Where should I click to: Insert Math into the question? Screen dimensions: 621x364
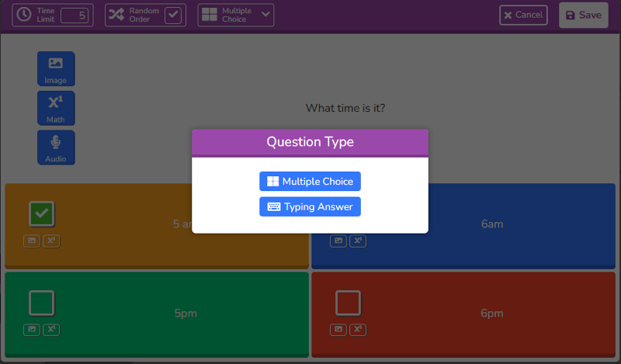pos(56,108)
